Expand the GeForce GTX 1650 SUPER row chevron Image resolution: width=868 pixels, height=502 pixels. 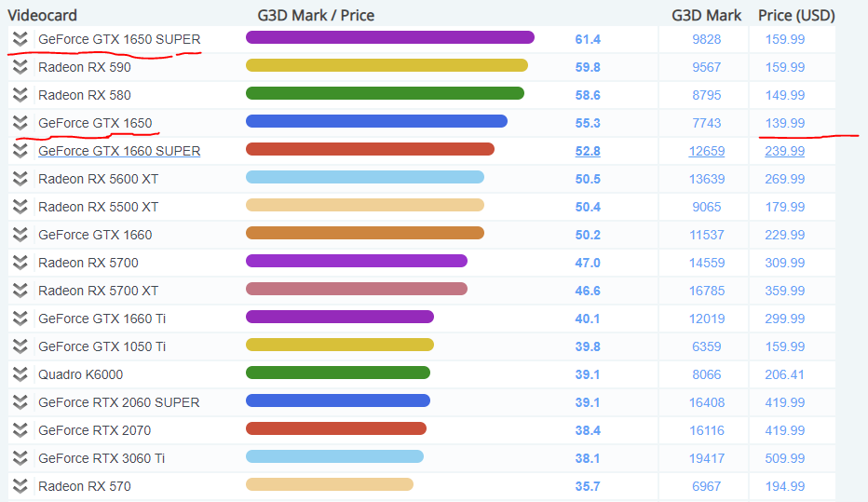20,39
